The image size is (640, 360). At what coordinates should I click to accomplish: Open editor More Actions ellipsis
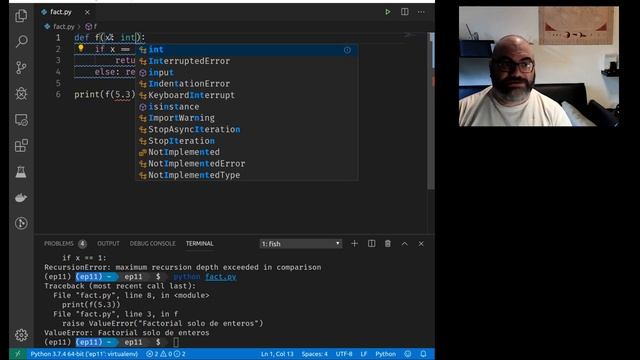pos(421,12)
